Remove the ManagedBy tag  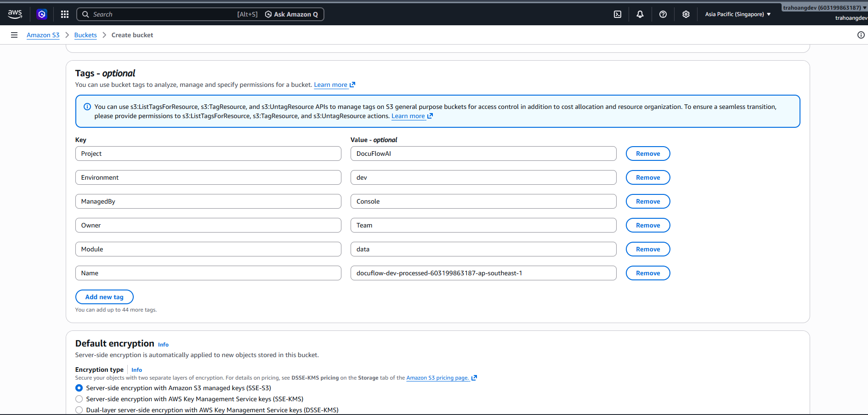pos(648,201)
